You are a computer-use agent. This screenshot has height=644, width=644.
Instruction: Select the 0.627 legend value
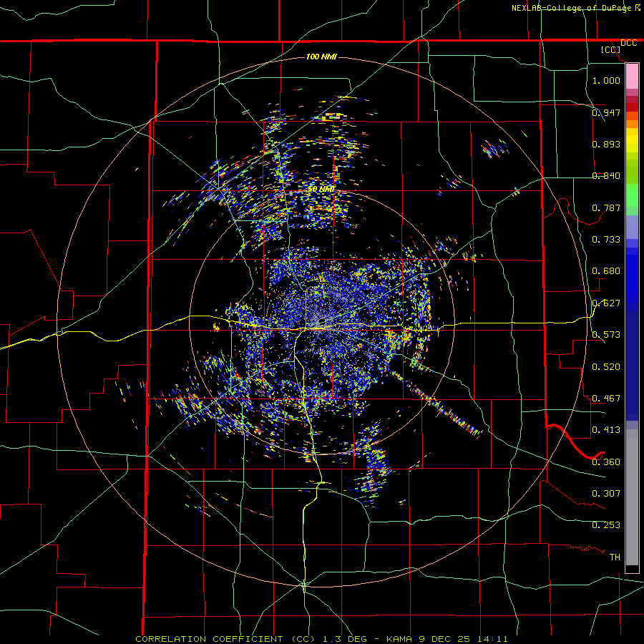[x=606, y=303]
